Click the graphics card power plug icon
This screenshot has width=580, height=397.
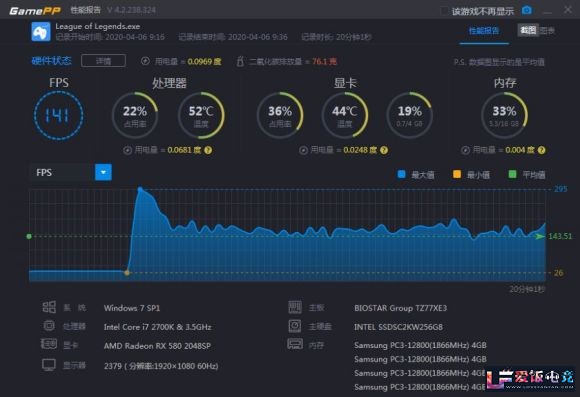click(x=303, y=150)
